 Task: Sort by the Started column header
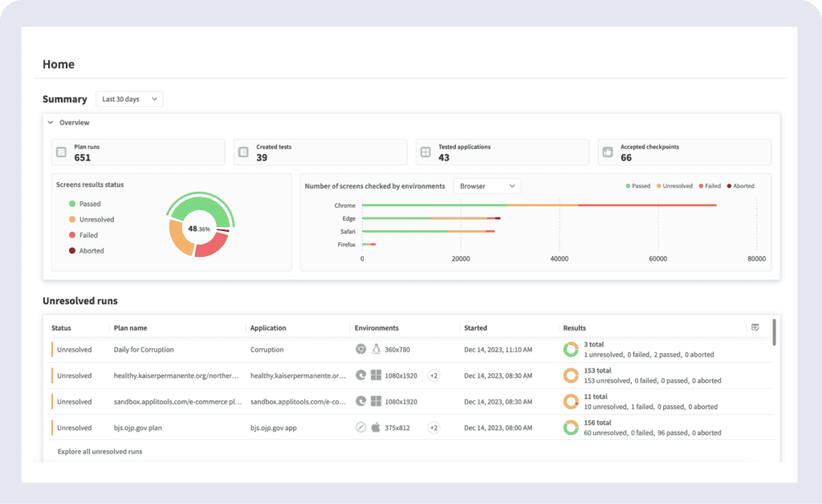475,328
